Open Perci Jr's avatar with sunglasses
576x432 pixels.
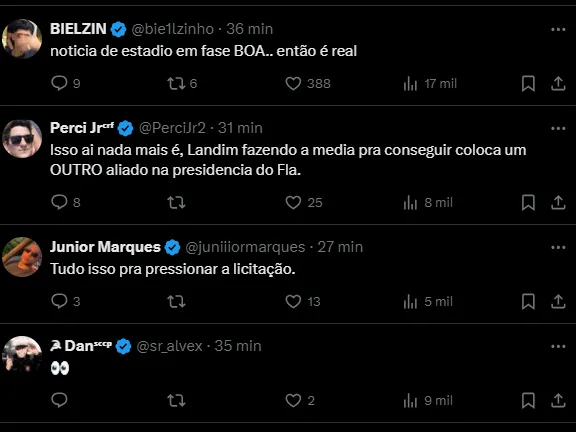tap(22, 139)
